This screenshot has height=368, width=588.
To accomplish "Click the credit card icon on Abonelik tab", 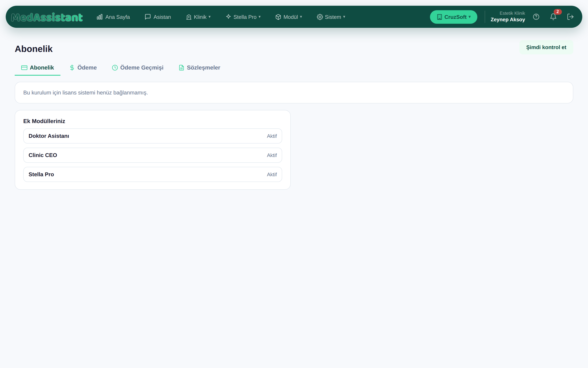I will coord(24,68).
